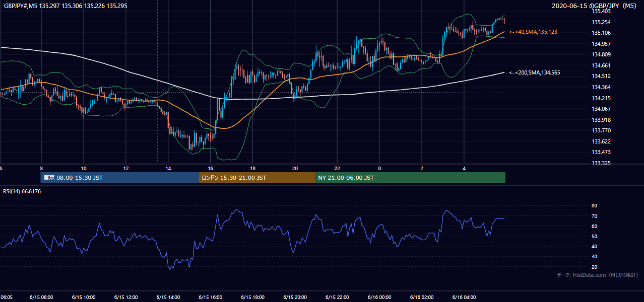
Task: Click the price axis value 135.254
Action: 601,22
